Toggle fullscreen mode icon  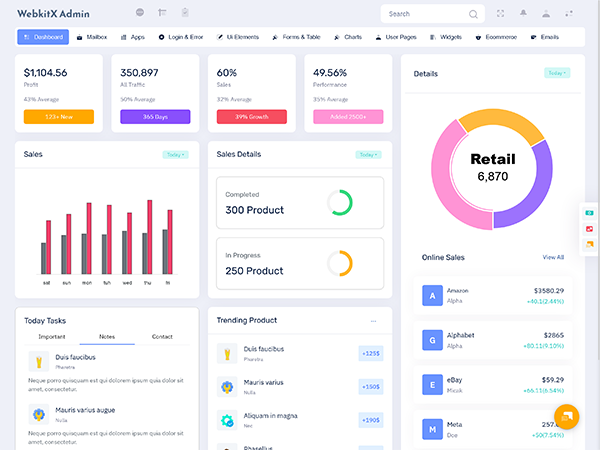(x=500, y=14)
